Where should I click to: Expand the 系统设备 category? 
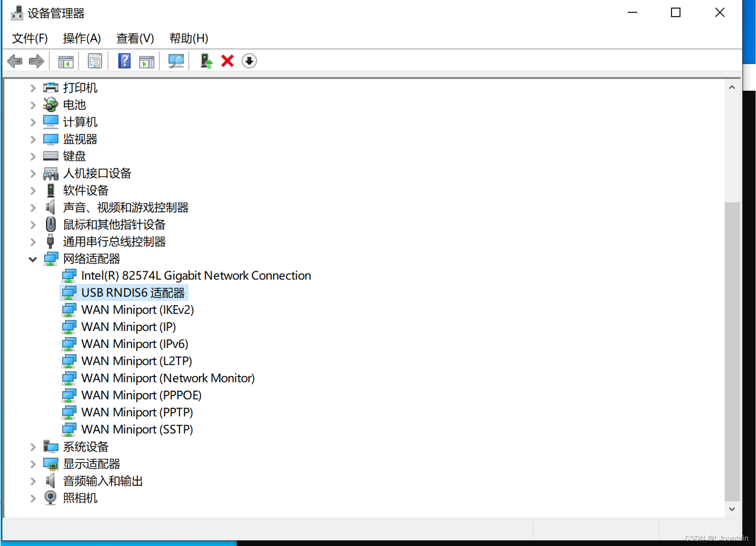click(x=33, y=447)
